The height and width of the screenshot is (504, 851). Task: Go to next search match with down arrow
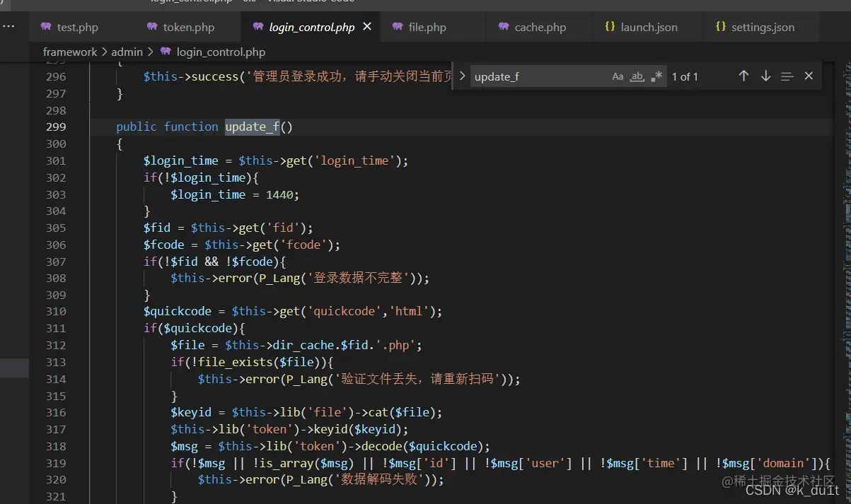[765, 76]
